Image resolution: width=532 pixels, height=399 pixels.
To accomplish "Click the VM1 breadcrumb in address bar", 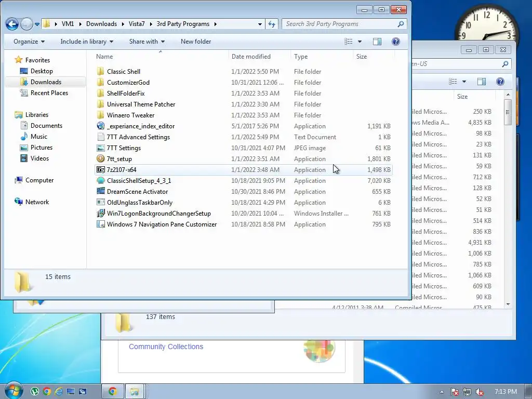I will tap(68, 24).
